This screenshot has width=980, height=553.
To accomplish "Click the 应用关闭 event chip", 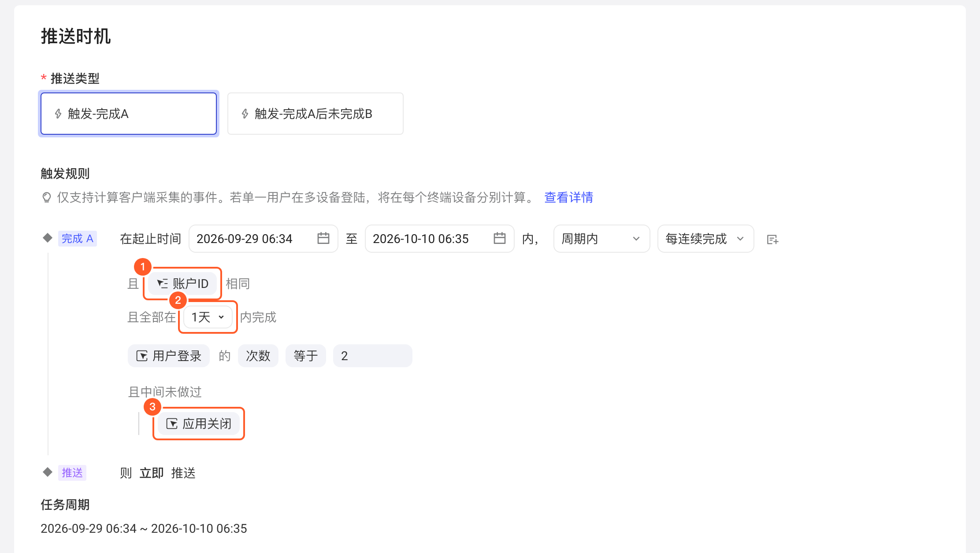I will point(199,424).
